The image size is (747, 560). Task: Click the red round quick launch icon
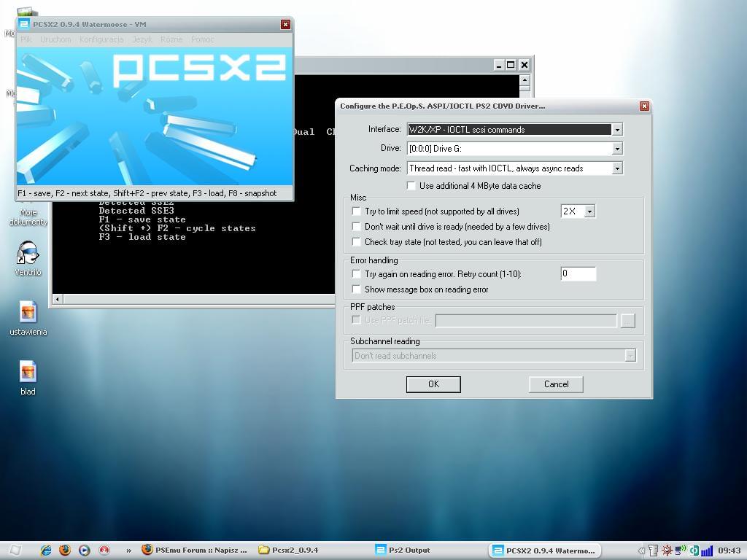pyautogui.click(x=104, y=550)
